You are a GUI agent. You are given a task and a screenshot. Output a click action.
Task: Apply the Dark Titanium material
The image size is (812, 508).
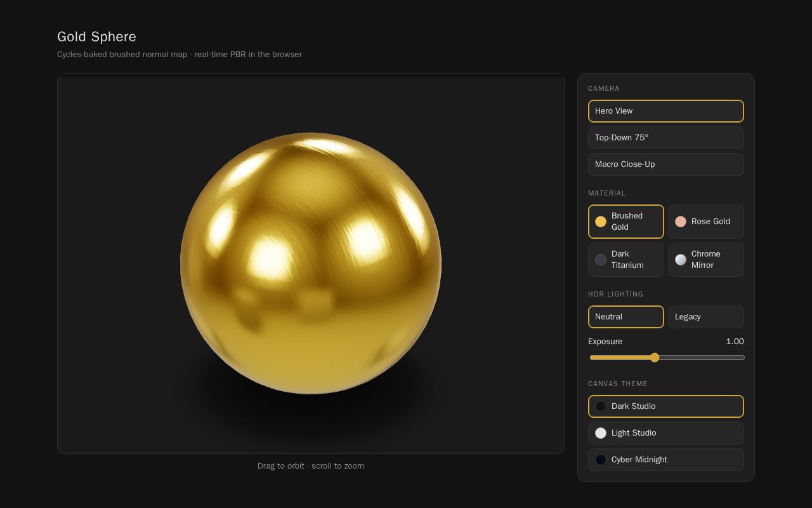pos(626,260)
